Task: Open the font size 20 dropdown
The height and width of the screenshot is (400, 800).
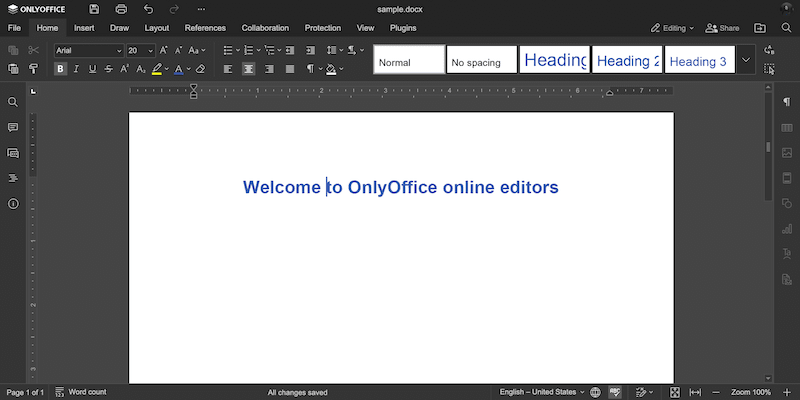Action: 151,51
